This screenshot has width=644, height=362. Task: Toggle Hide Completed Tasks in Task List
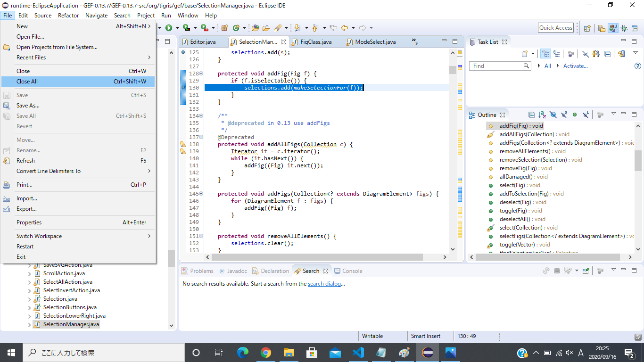pyautogui.click(x=586, y=54)
